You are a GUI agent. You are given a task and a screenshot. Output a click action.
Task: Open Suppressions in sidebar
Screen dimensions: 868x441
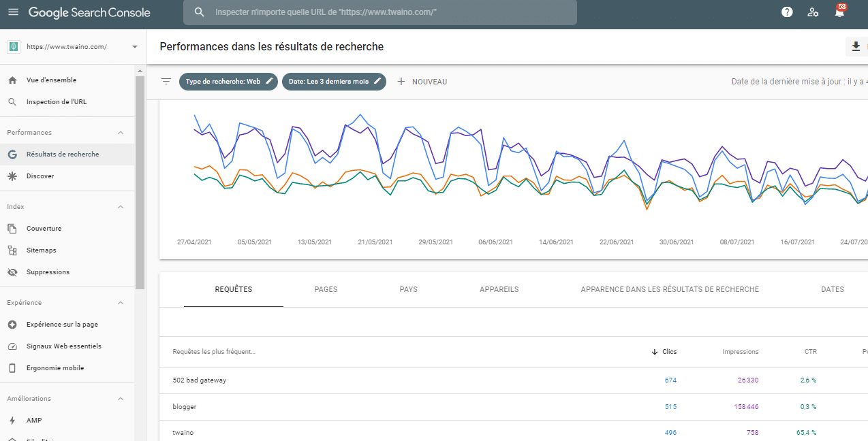point(48,272)
